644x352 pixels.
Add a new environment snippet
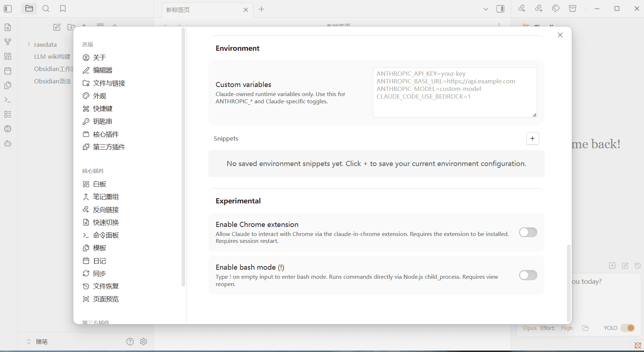click(x=533, y=138)
